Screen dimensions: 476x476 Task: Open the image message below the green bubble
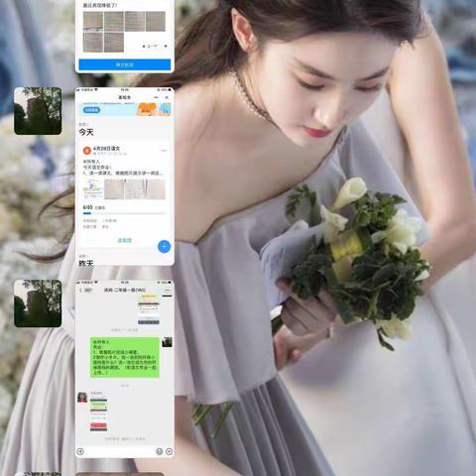coord(98,415)
